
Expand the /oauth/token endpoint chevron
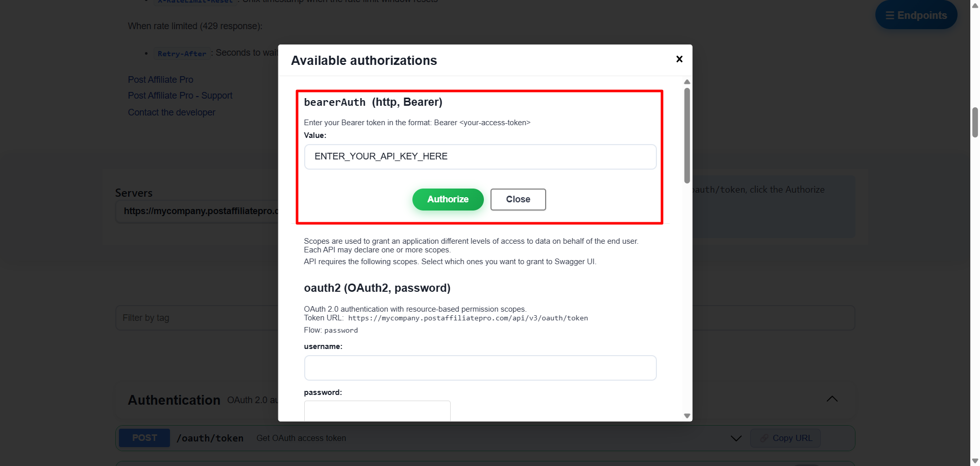736,438
